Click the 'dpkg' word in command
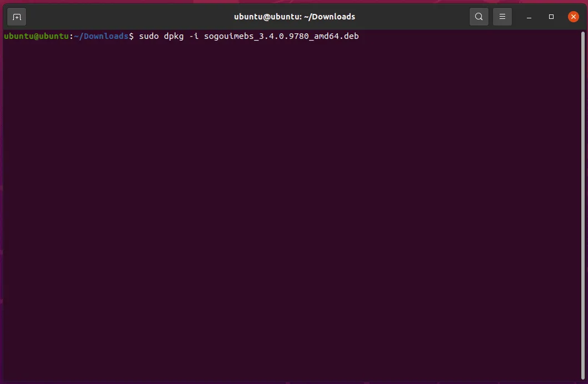 click(x=173, y=36)
